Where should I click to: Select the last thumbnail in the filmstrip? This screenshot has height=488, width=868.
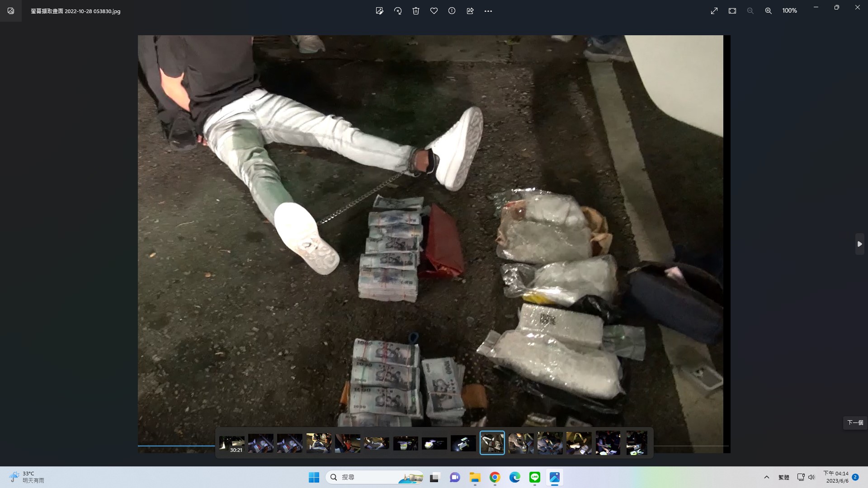(x=637, y=443)
